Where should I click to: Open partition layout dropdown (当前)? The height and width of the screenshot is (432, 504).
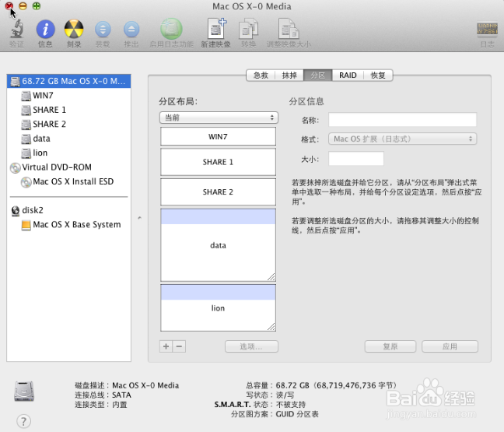(x=219, y=118)
